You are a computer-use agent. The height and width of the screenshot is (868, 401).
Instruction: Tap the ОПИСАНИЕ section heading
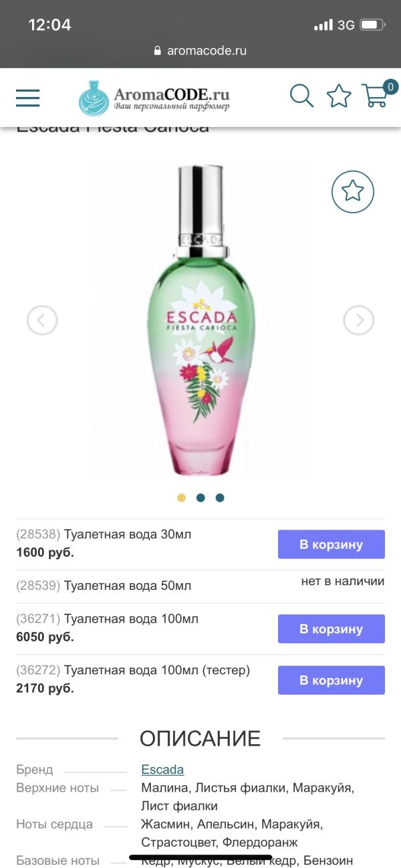[x=200, y=738]
